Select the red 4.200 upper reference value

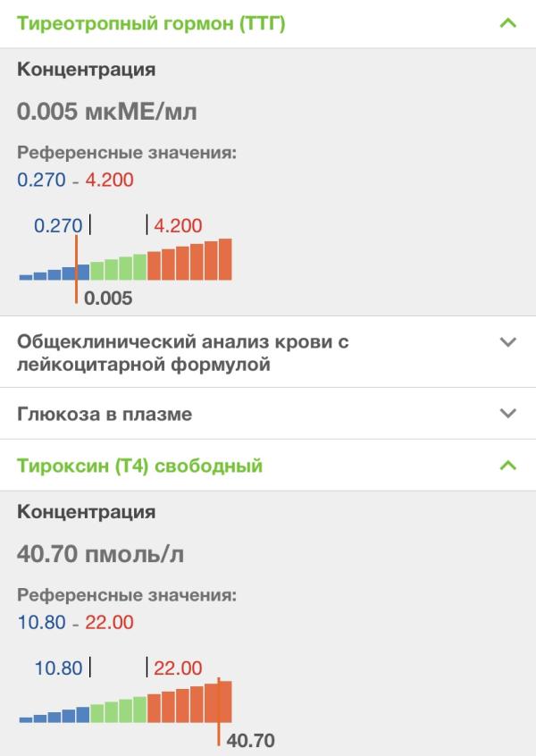tap(109, 180)
